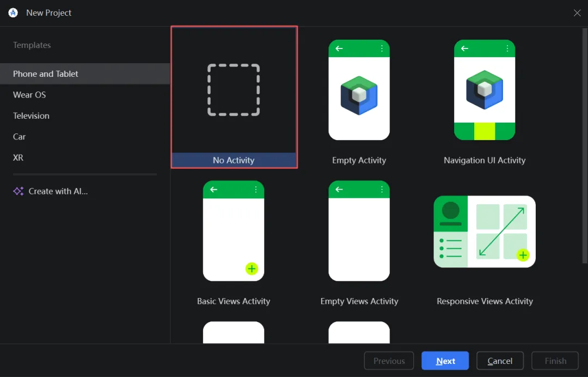Click the New Project title text
This screenshot has height=377, width=588.
[49, 13]
